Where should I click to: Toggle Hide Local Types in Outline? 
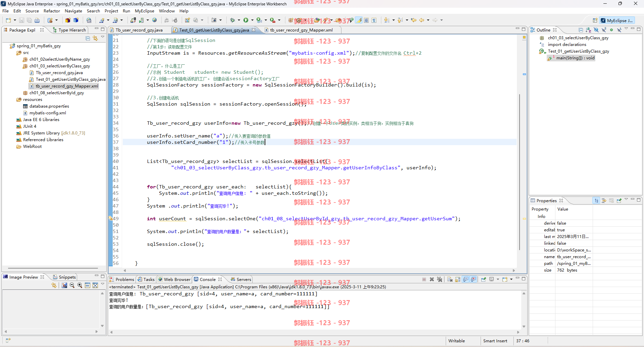619,30
